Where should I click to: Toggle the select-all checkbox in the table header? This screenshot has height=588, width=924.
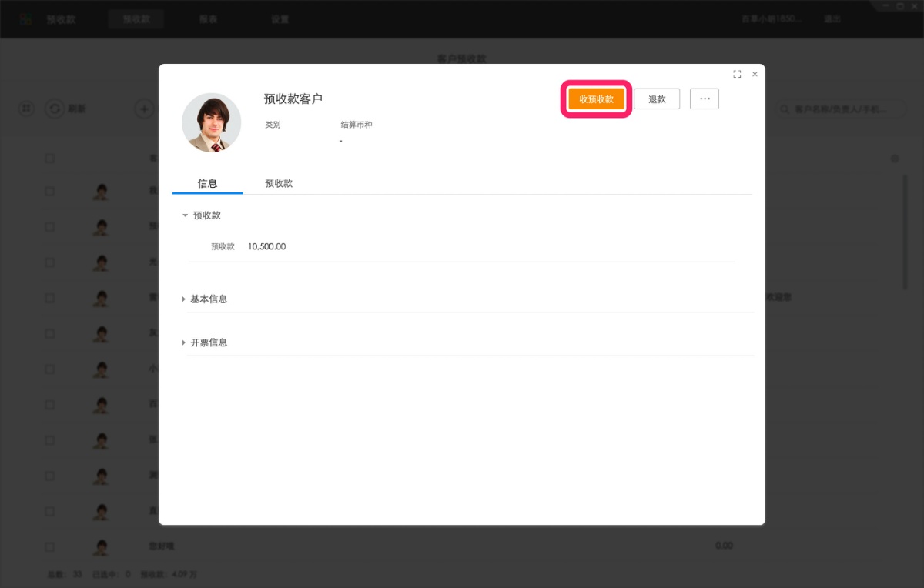point(49,159)
